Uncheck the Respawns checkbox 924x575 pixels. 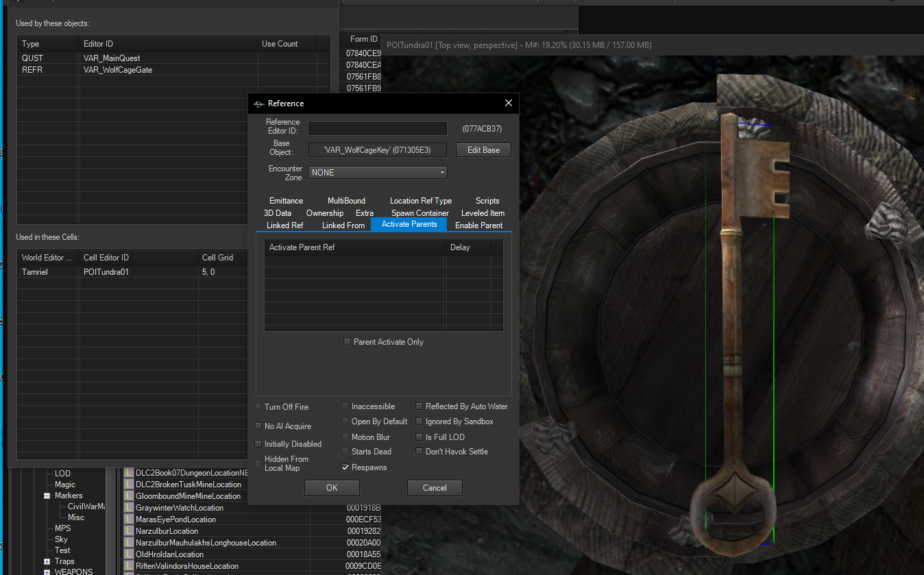(345, 467)
